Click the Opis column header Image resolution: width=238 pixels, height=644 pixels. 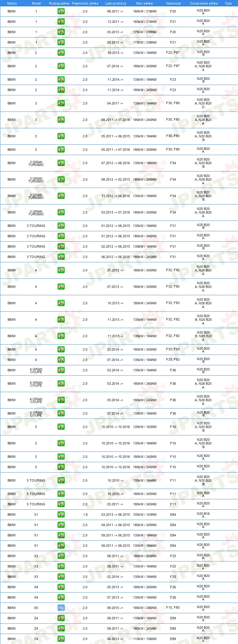[228, 3]
